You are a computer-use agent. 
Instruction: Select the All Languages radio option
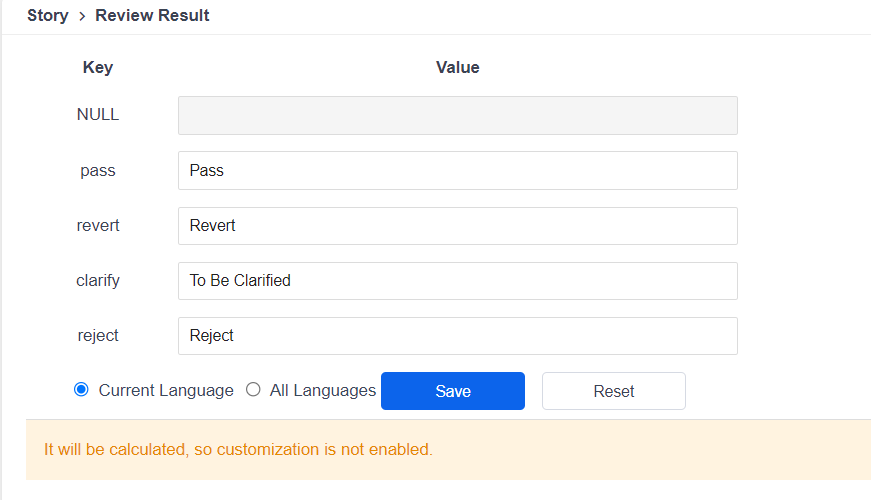coord(253,389)
